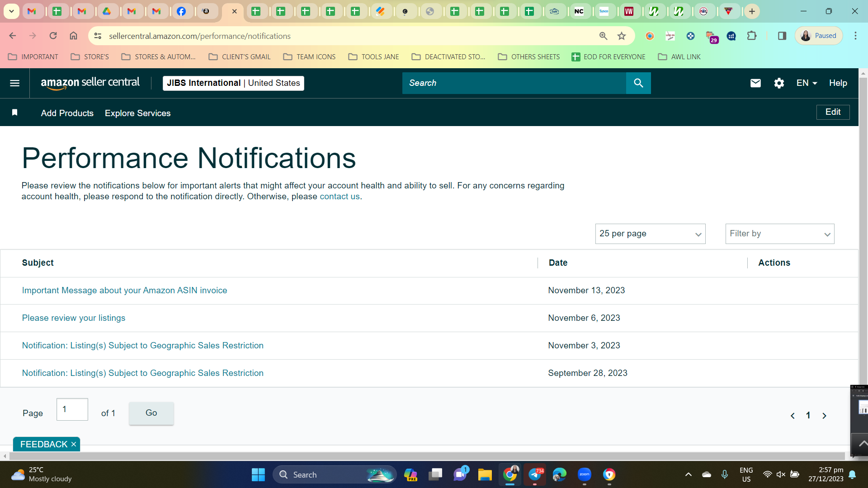This screenshot has width=868, height=488.
Task: Open the Help menu
Action: click(838, 83)
